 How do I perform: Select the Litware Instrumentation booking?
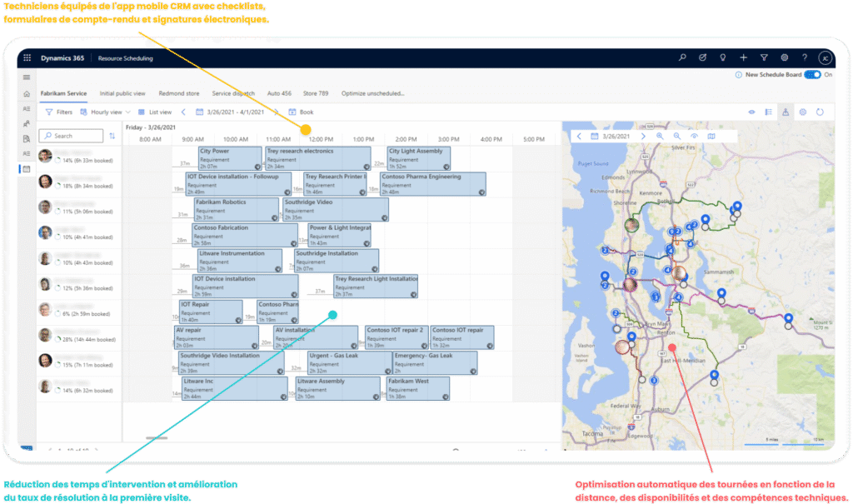[x=240, y=261]
